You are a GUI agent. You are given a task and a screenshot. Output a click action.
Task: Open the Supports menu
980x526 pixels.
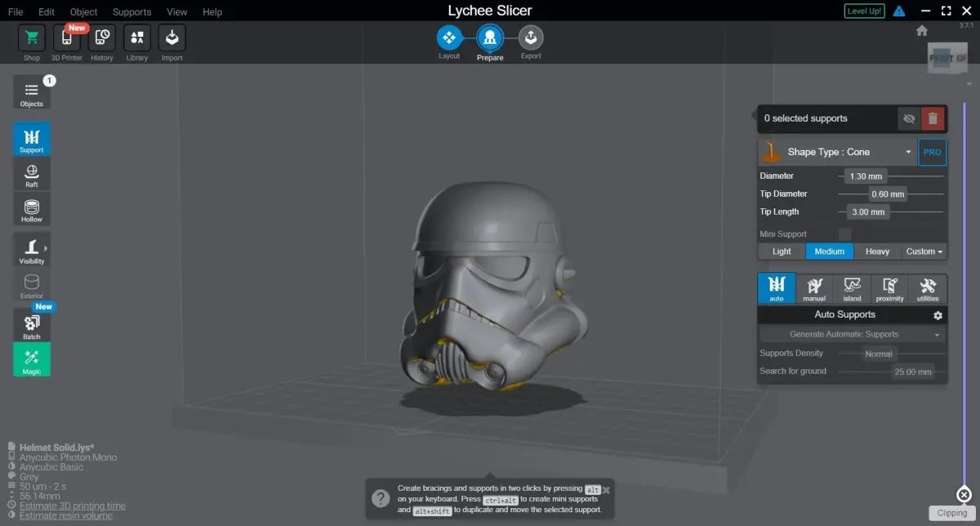coord(131,12)
